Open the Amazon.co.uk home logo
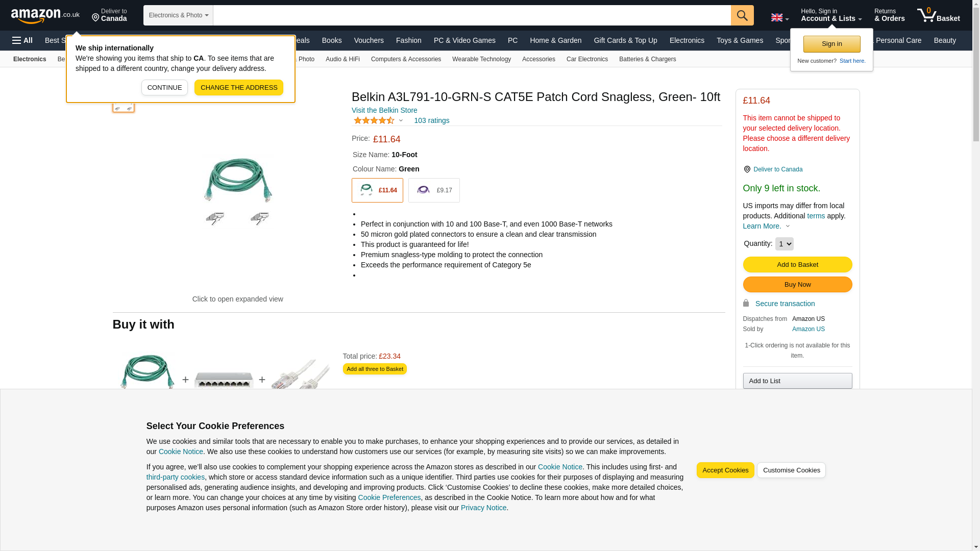This screenshot has width=980, height=551. 45,16
